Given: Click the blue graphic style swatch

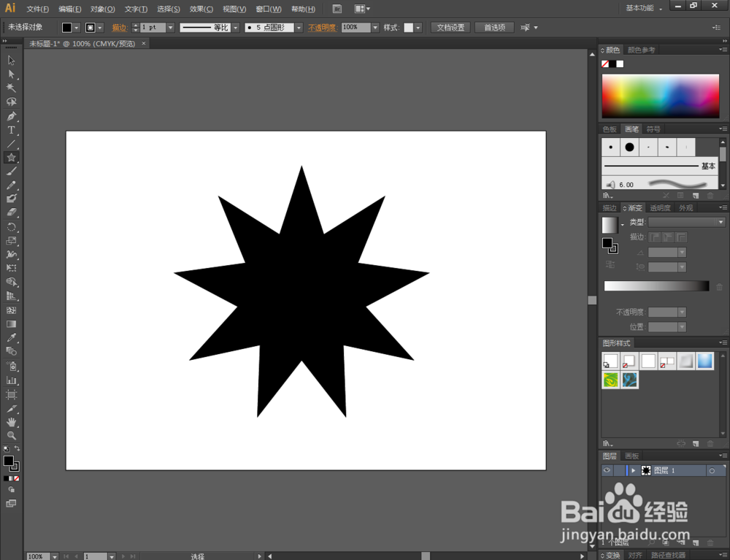Looking at the screenshot, I should tap(705, 361).
